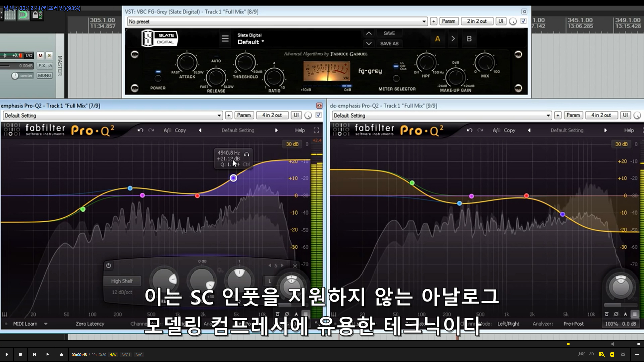Toggle emphasis Pro-Q2 bypass checkbox
Screen dimensions: 644x362
(x=318, y=115)
